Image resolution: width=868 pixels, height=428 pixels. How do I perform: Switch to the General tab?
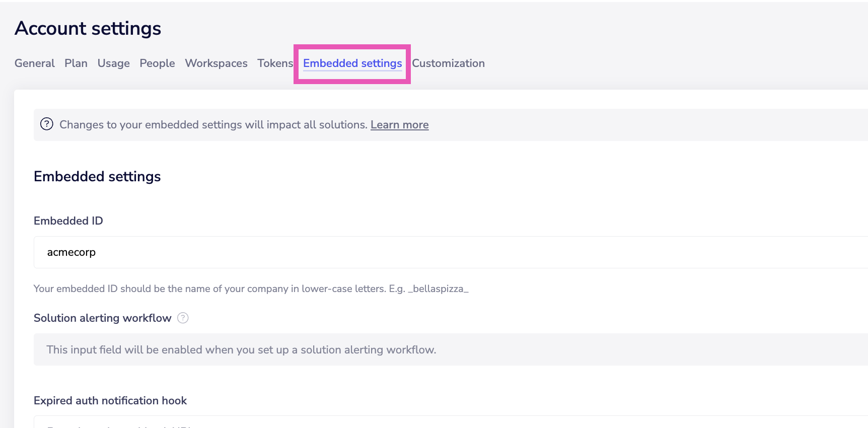pyautogui.click(x=34, y=63)
